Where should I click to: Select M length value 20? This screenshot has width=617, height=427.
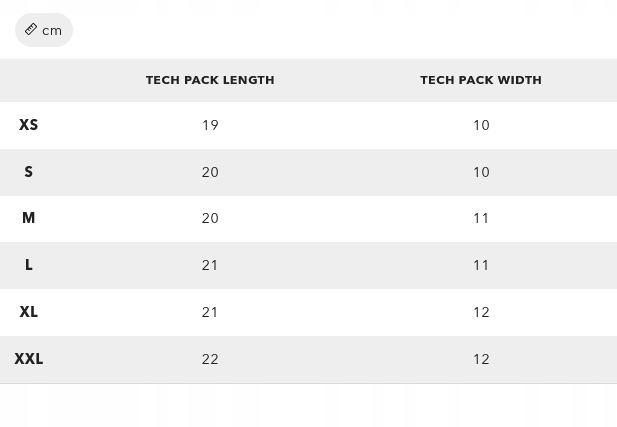(x=210, y=218)
